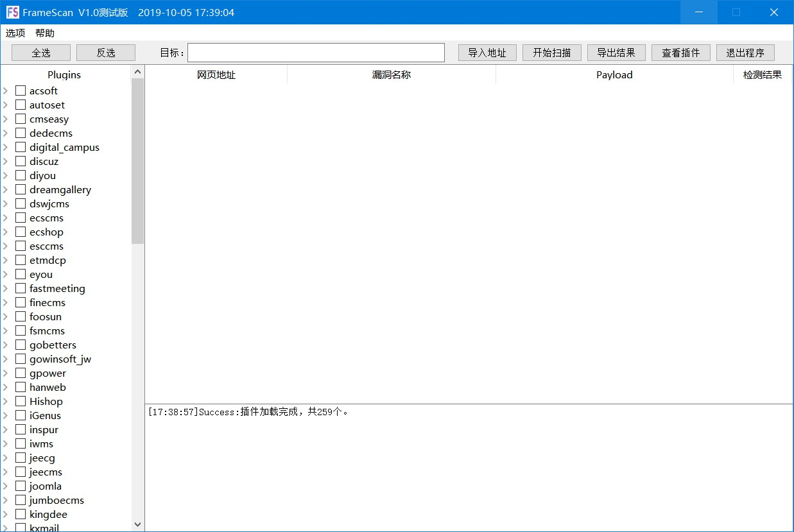This screenshot has height=532, width=794.
Task: Check the diyou plugin checkbox
Action: point(21,175)
